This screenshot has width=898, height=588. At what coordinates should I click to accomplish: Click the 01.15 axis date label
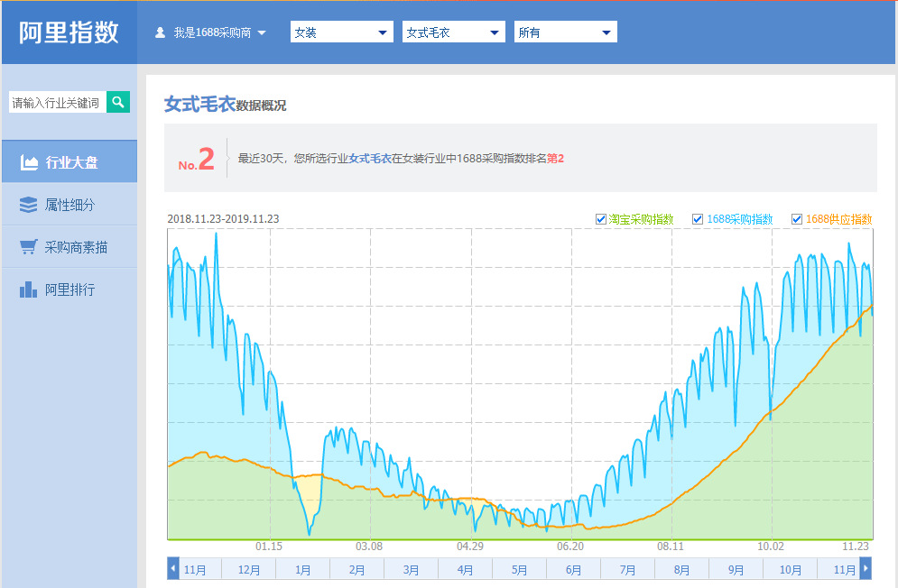pyautogui.click(x=269, y=547)
